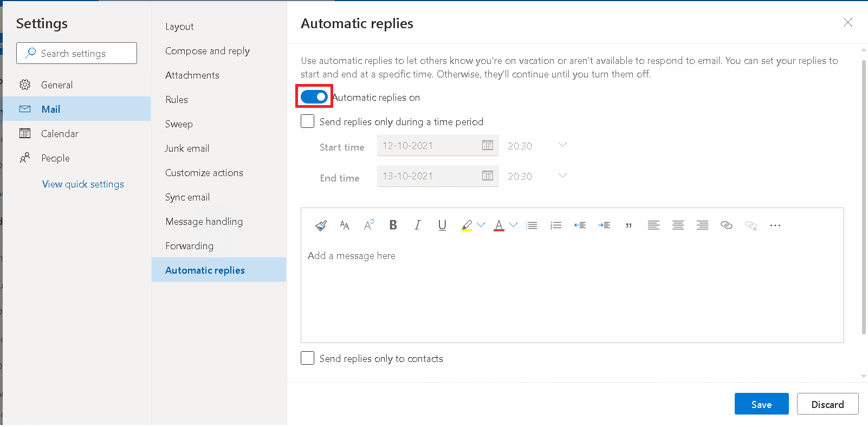Open more formatting options ellipsis
The height and width of the screenshot is (427, 868).
tap(775, 225)
